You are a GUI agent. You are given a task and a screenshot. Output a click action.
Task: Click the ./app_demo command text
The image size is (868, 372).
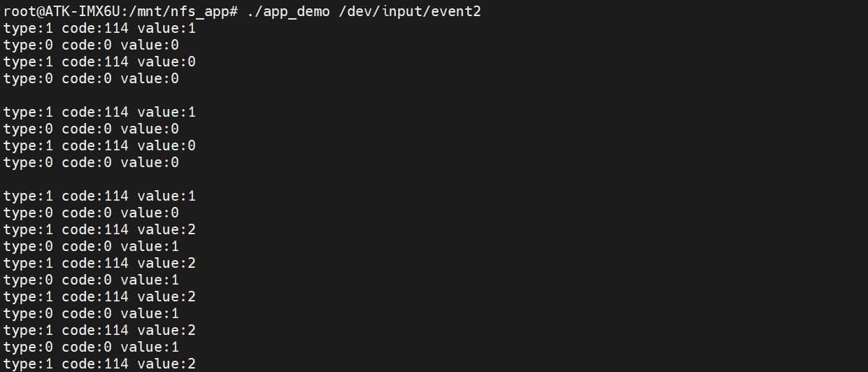point(288,12)
